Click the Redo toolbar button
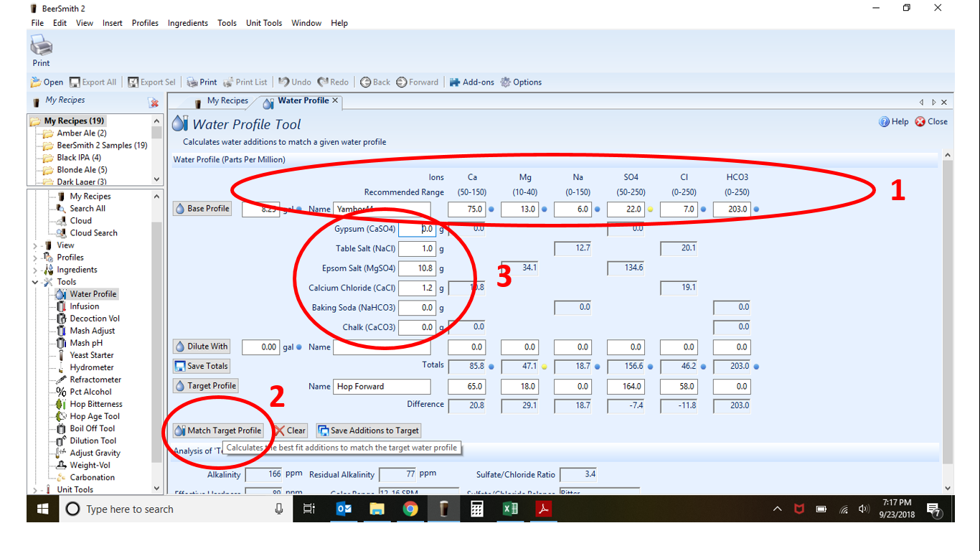The height and width of the screenshot is (551, 980). click(333, 82)
